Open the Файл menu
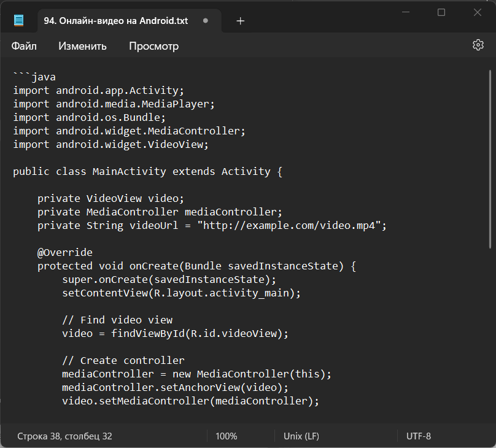This screenshot has height=448, width=496. click(x=24, y=46)
